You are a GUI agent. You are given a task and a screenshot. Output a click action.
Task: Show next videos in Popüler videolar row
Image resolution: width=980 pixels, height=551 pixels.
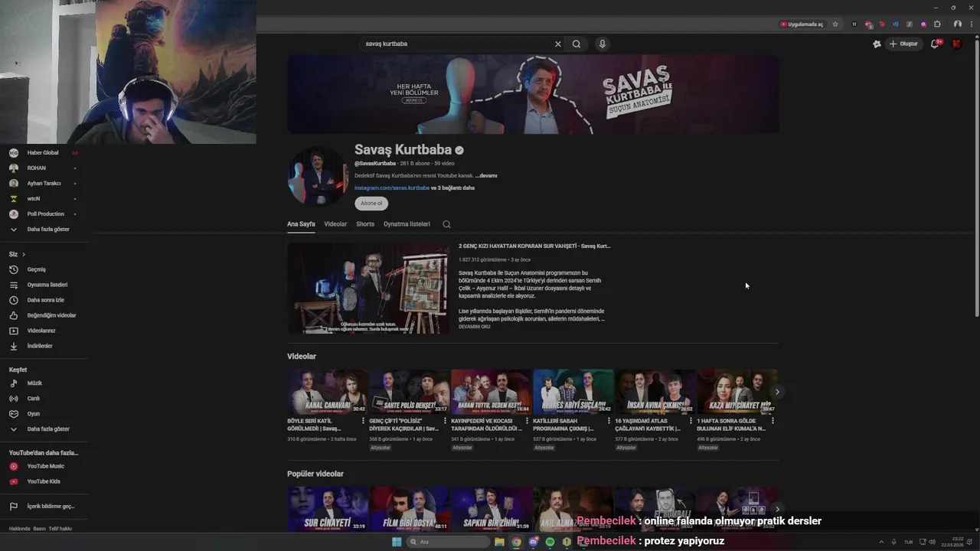(x=777, y=509)
